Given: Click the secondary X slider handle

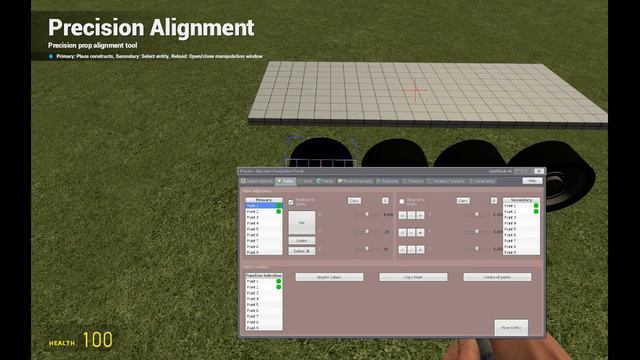Looking at the screenshot, I should click(477, 214).
